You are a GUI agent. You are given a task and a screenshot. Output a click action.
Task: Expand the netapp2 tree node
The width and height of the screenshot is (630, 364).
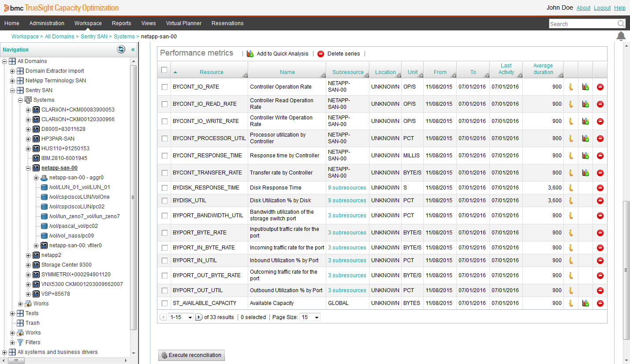28,255
